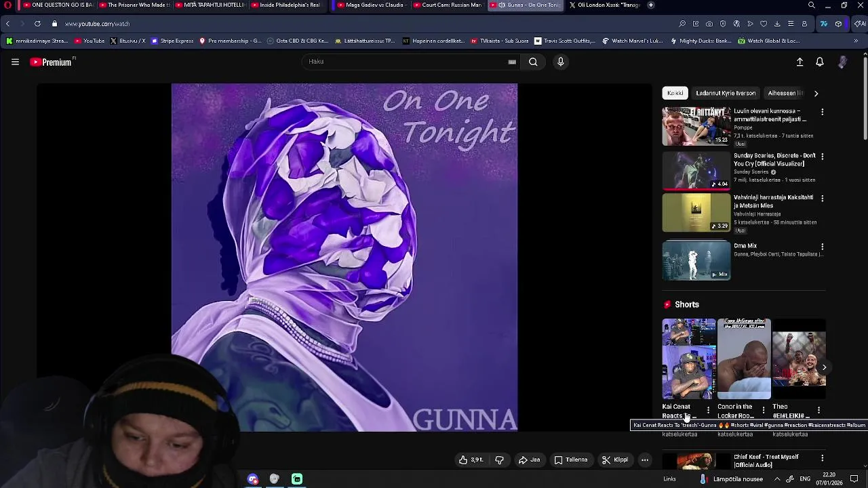868x488 pixels.
Task: Open the browser downloads icon in toolbar
Action: coord(777,24)
